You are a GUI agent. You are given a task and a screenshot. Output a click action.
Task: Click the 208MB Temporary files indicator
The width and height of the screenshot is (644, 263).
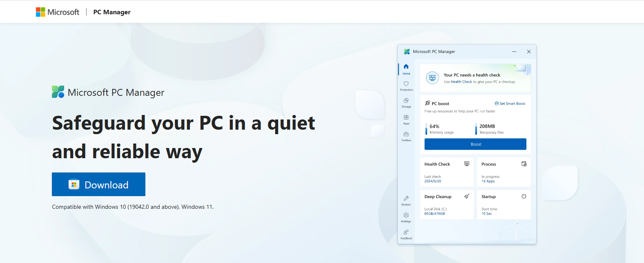pos(490,129)
